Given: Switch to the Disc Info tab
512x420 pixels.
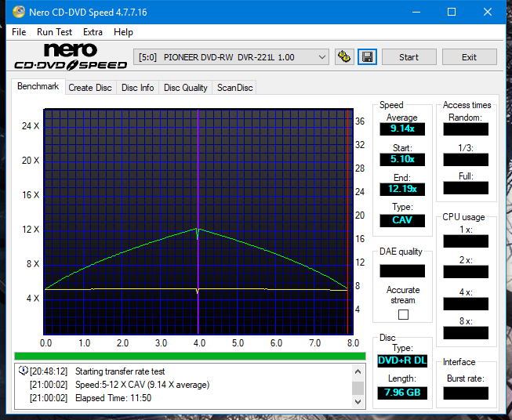Looking at the screenshot, I should click(137, 88).
